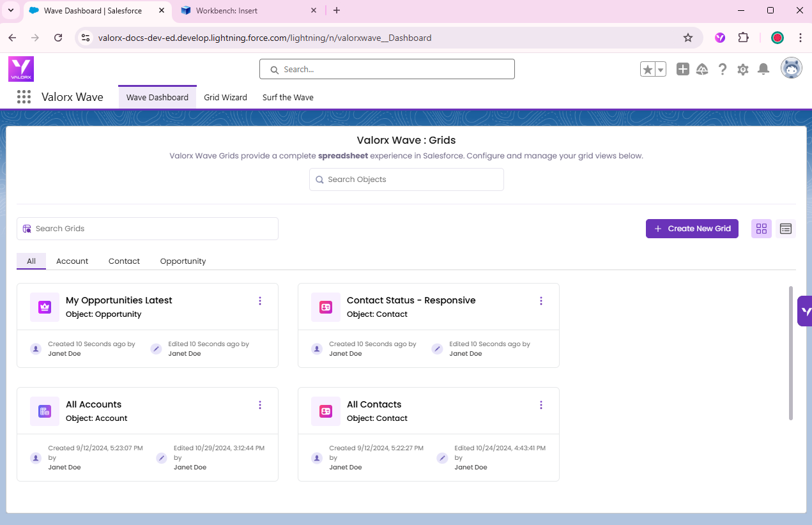Screen dimensions: 812x525
Task: Open a new browser tab
Action: click(x=337, y=10)
